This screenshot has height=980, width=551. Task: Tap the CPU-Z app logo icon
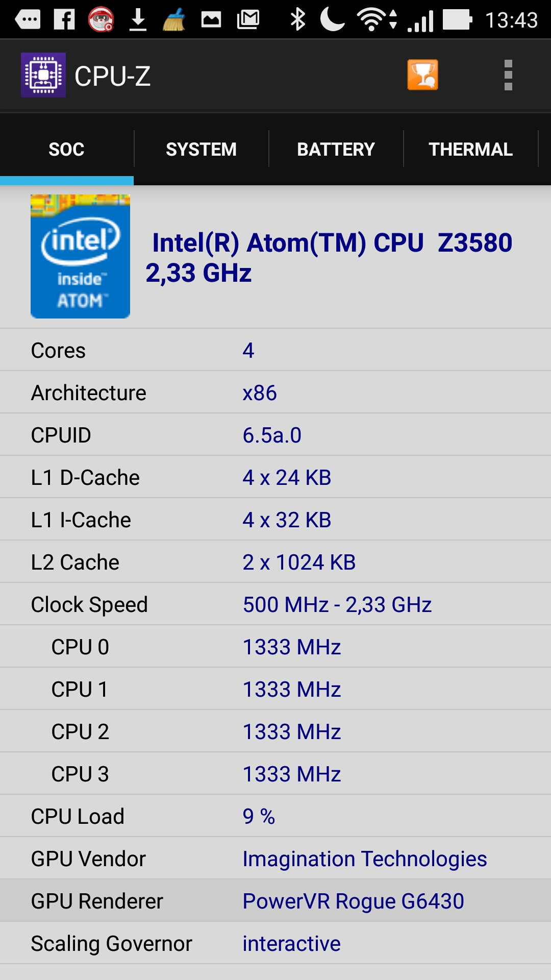[43, 75]
